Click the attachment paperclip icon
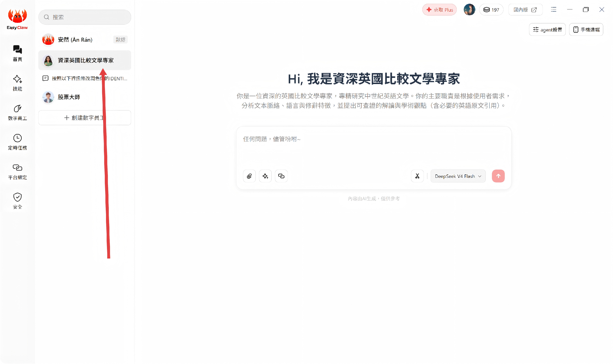 tap(249, 176)
